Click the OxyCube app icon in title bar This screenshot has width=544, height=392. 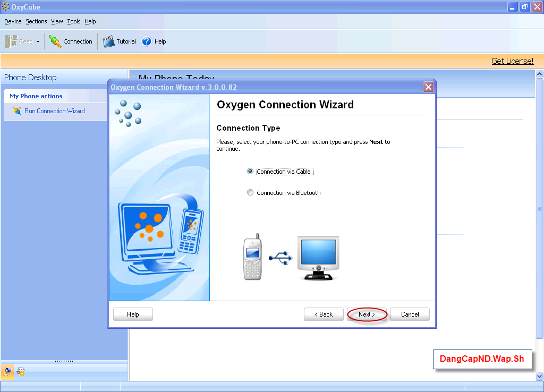point(5,6)
